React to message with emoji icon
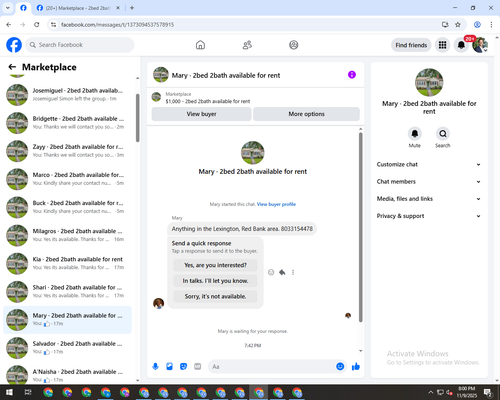 coord(271,272)
